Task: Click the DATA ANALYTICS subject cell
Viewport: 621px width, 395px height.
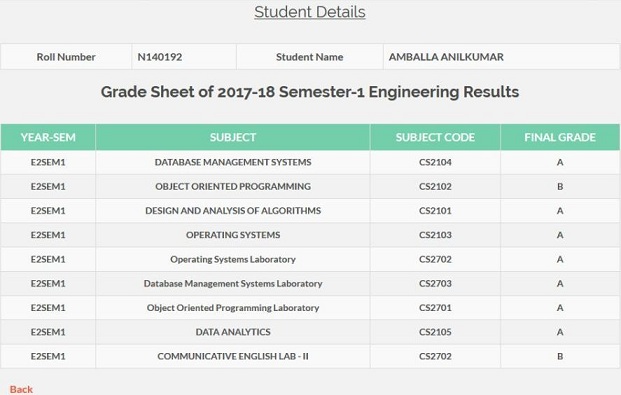Action: (x=233, y=332)
